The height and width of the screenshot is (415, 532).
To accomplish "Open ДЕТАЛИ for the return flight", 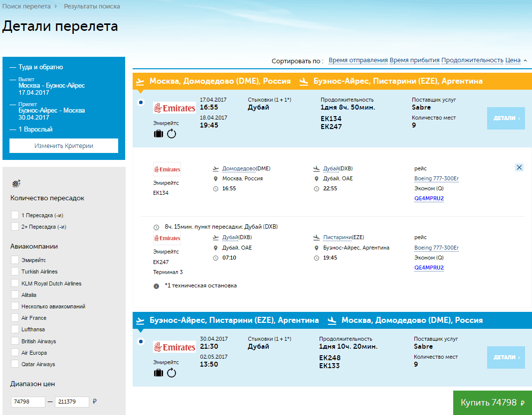I will pyautogui.click(x=506, y=357).
